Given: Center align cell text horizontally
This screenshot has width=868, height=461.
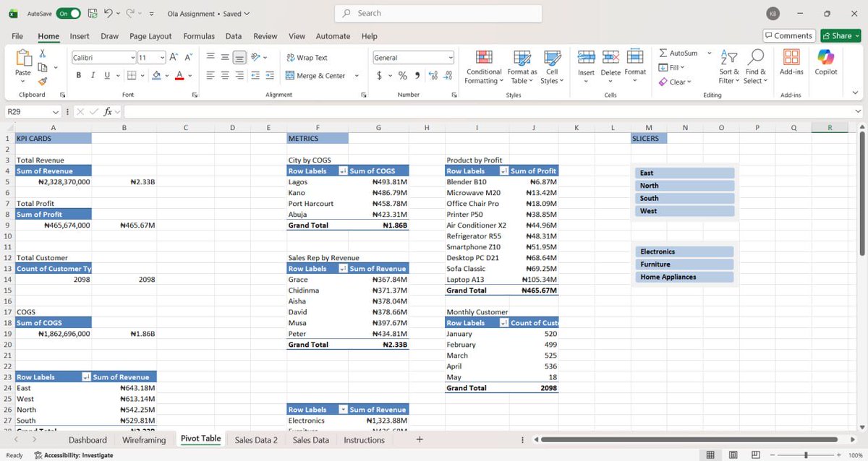Looking at the screenshot, I should tap(224, 75).
